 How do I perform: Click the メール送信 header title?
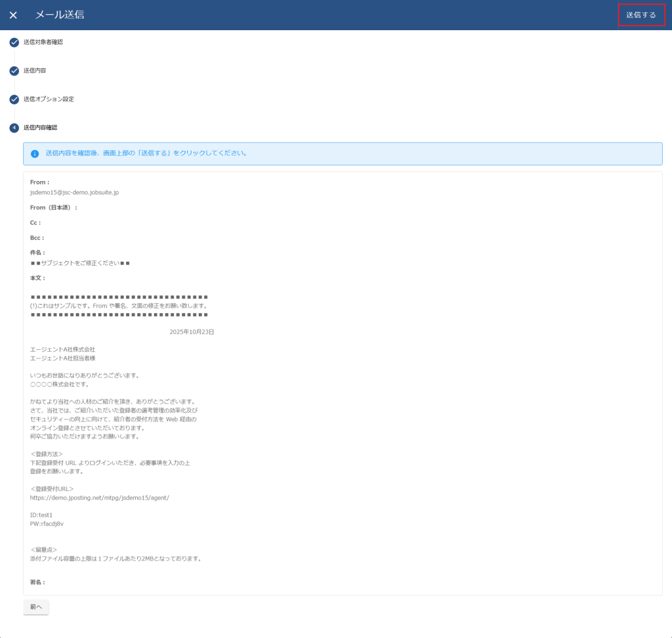(60, 14)
